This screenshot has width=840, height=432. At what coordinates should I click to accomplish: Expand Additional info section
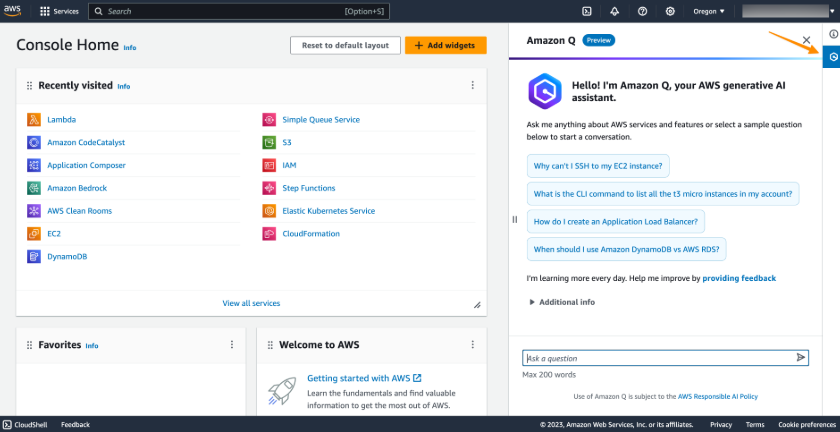tap(562, 302)
